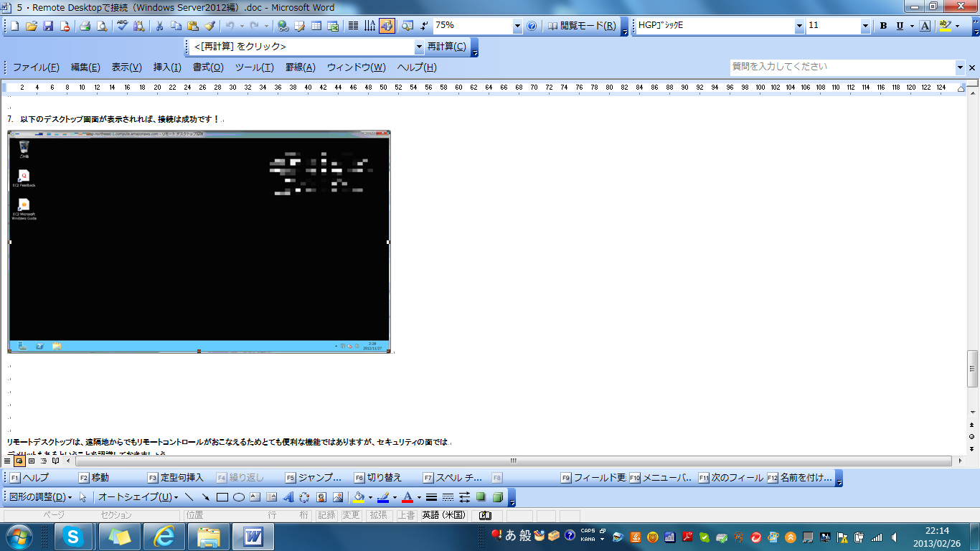Open the Draw adjust (図形の調整) menu

click(40, 497)
